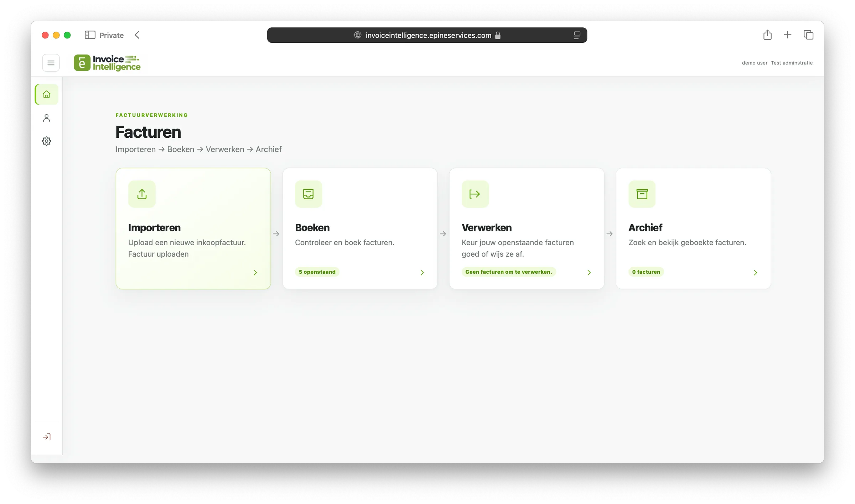This screenshot has width=855, height=504.
Task: Click the Importeren card title
Action: (x=154, y=228)
